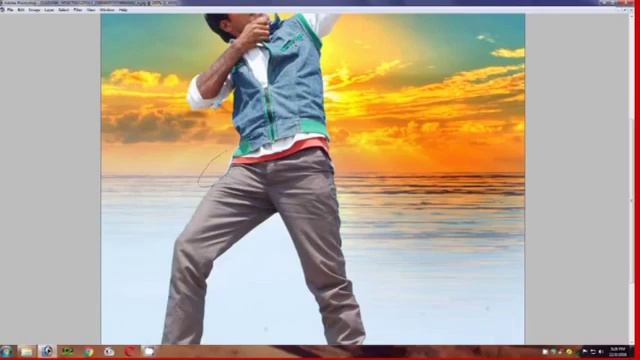640x360 pixels.
Task: Click the network icon in system tray
Action: point(593,352)
